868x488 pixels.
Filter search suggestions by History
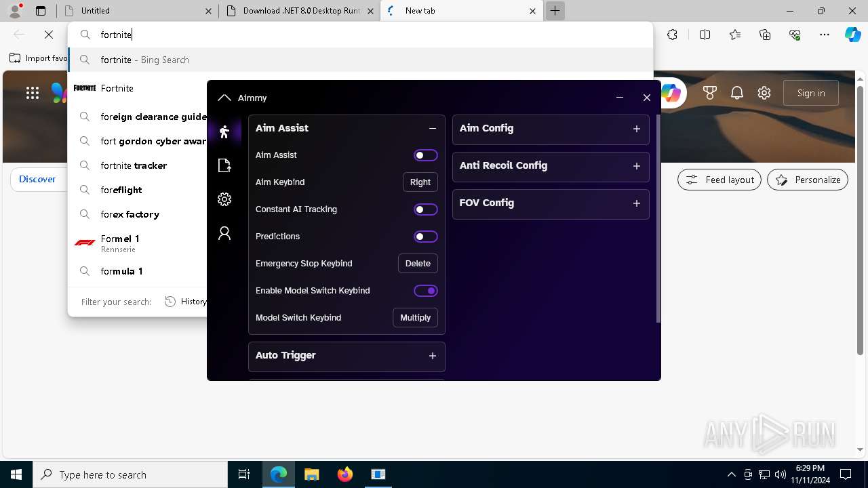click(186, 302)
